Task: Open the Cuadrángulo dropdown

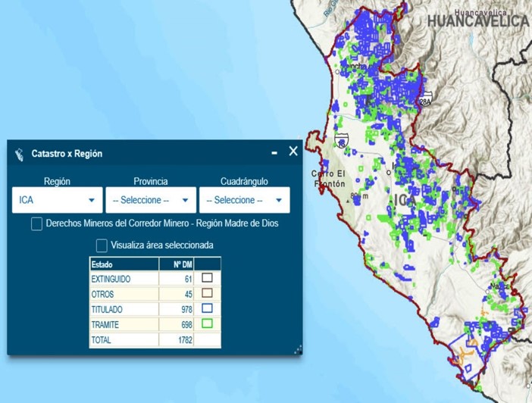Action: click(244, 200)
